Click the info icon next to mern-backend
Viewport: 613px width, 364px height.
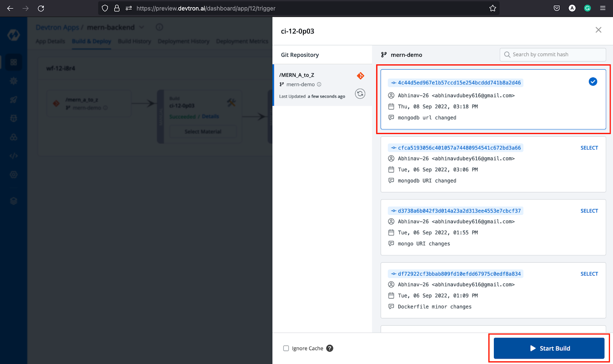click(159, 27)
